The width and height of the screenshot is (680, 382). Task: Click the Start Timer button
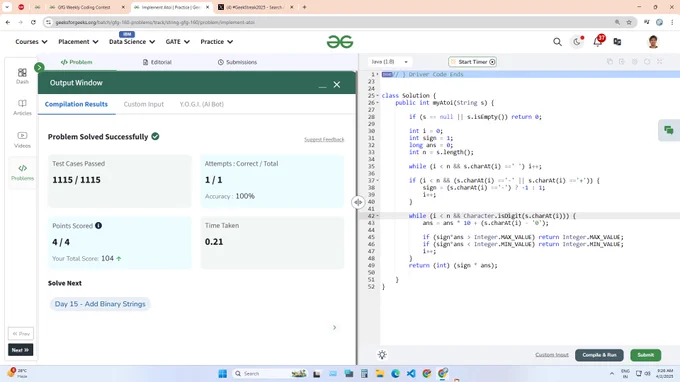(472, 62)
